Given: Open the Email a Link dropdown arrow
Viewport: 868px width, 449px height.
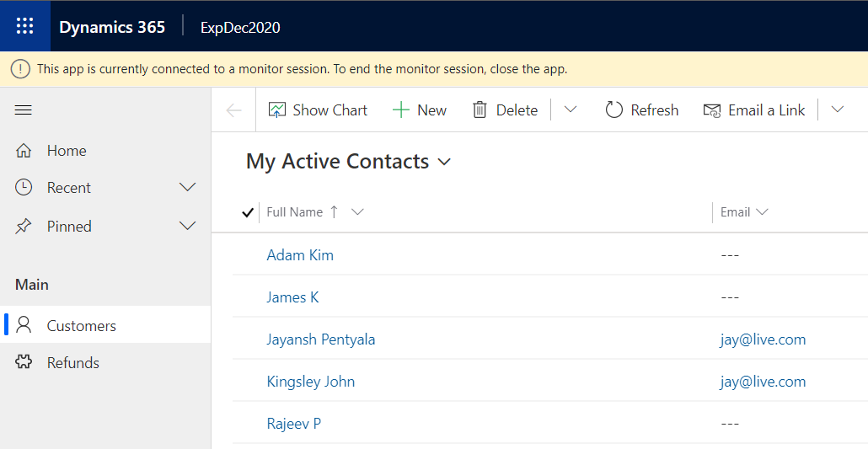Looking at the screenshot, I should tap(837, 110).
